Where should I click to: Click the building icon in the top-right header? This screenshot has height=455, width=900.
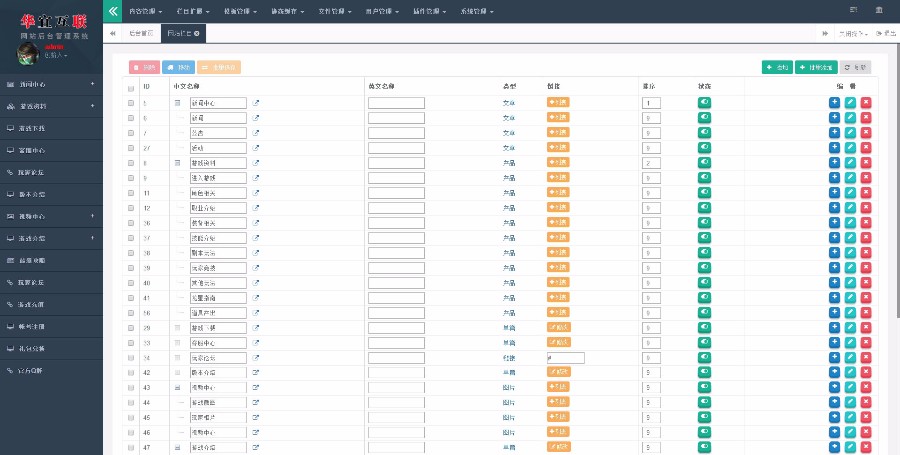coord(879,10)
